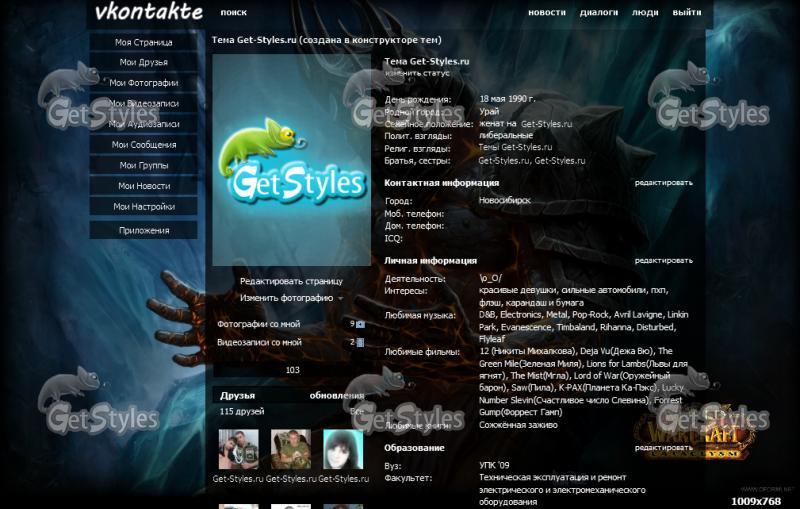Open Мои Сообщения in sidebar
The width and height of the screenshot is (800, 509).
(143, 145)
